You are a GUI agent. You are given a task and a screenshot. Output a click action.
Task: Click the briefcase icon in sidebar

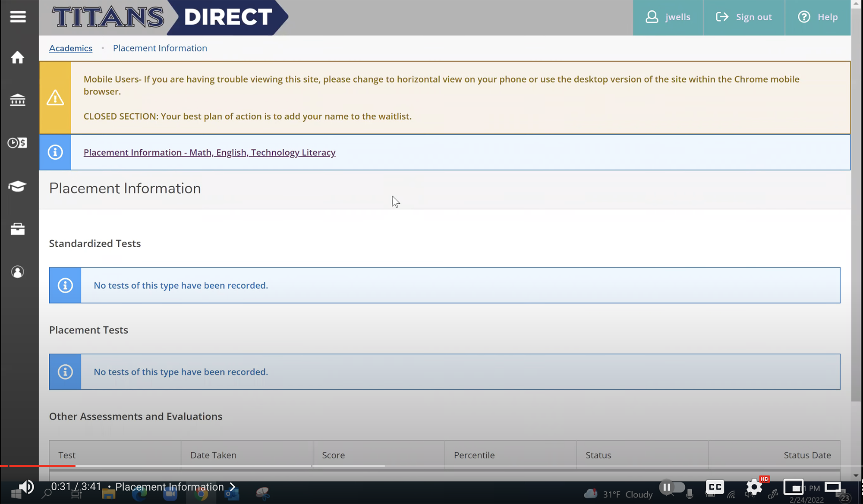pos(17,229)
